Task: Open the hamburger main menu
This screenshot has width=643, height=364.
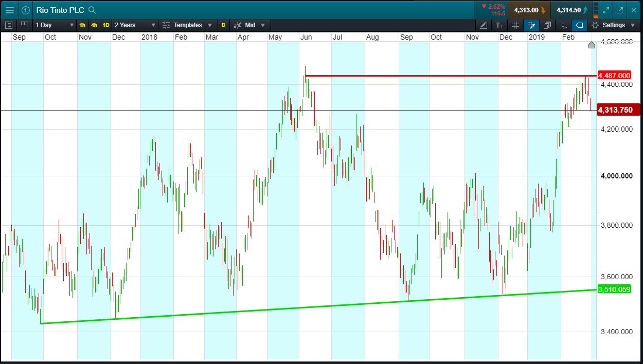Action: (10, 10)
